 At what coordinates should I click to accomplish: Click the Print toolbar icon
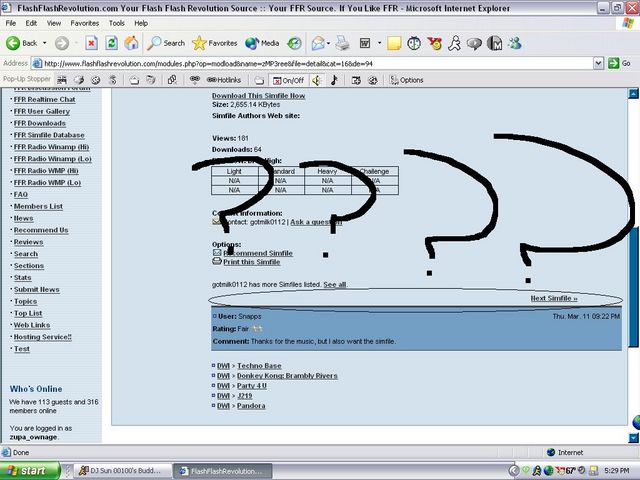[x=342, y=43]
